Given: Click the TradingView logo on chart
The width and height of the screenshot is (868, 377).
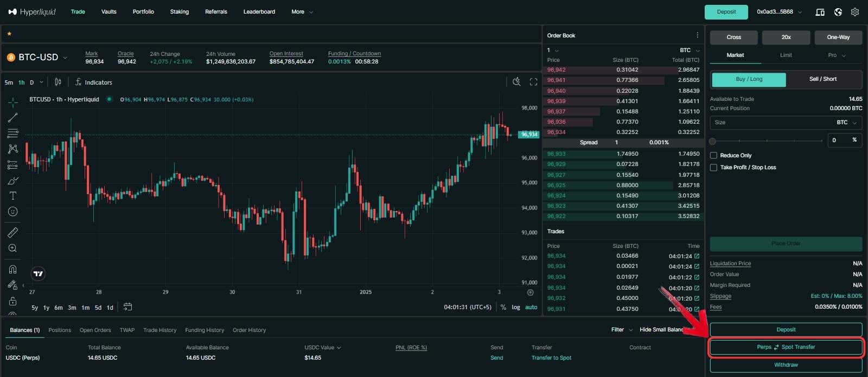Looking at the screenshot, I should 38,273.
